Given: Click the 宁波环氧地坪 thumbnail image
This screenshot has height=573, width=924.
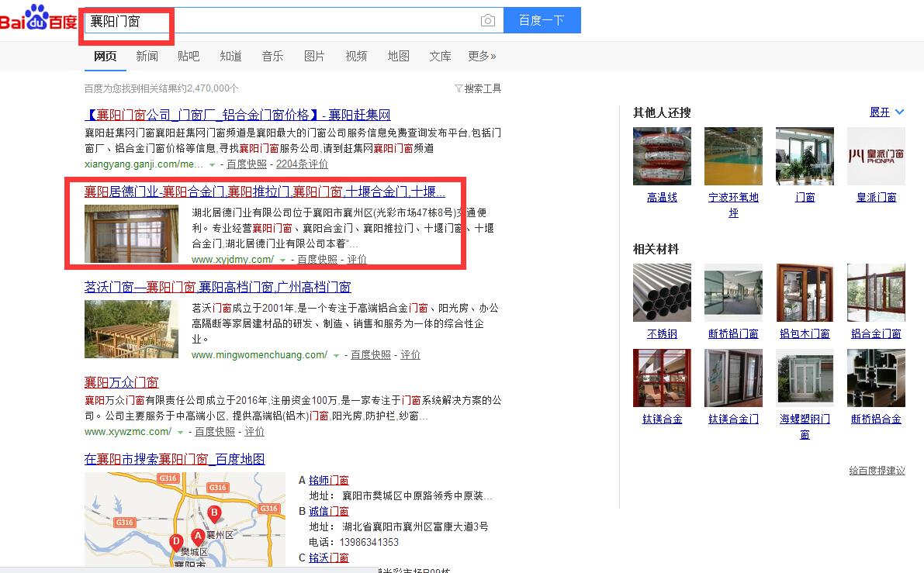Looking at the screenshot, I should tap(734, 156).
